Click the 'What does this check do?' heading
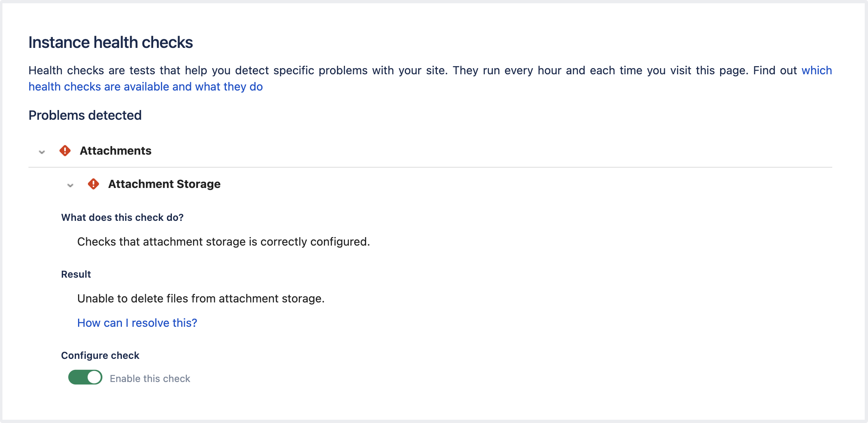The image size is (868, 423). [122, 218]
